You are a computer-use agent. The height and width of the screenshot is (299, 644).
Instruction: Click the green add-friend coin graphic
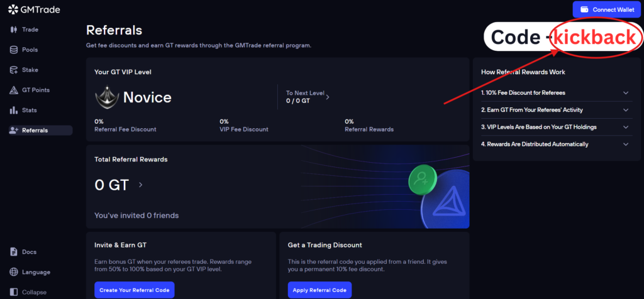tap(423, 178)
